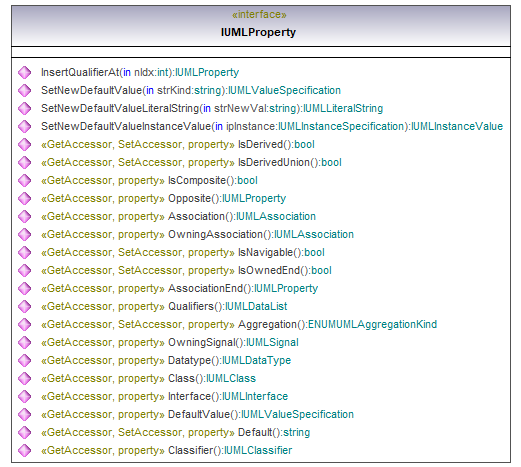Click the diamond icon beside Qualifiers()

24,306
